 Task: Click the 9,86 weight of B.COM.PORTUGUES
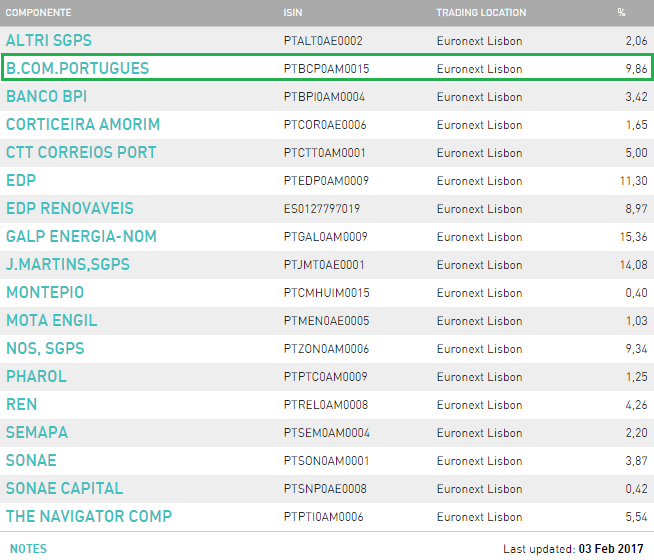(x=636, y=69)
